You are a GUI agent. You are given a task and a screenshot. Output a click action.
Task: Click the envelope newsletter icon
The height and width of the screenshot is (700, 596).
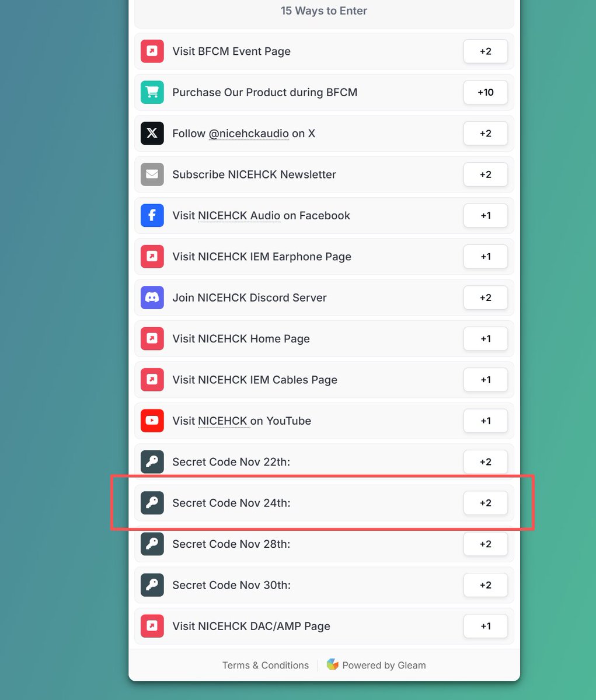(x=152, y=174)
